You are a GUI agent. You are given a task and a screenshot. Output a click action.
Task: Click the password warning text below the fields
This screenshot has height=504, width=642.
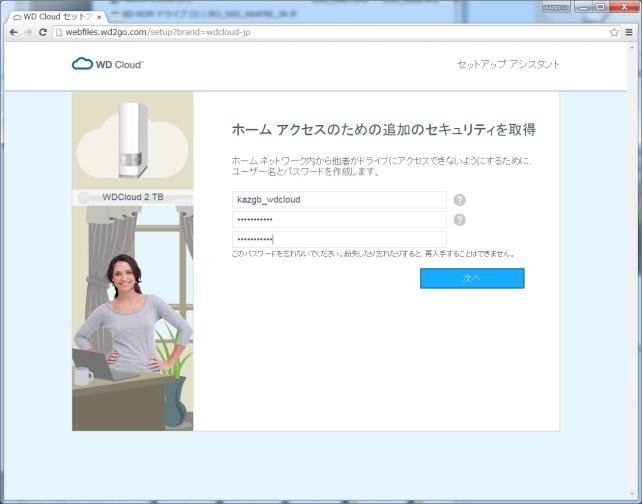pos(373,254)
